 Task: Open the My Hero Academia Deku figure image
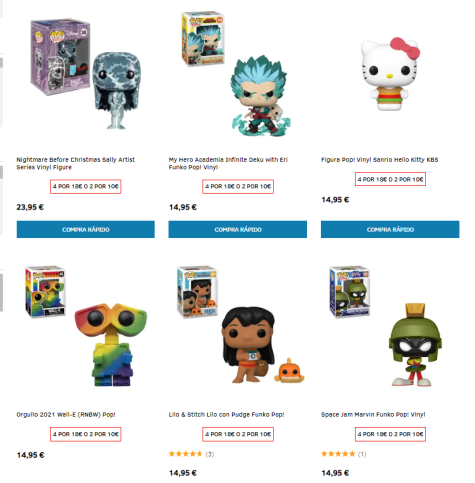click(x=238, y=74)
